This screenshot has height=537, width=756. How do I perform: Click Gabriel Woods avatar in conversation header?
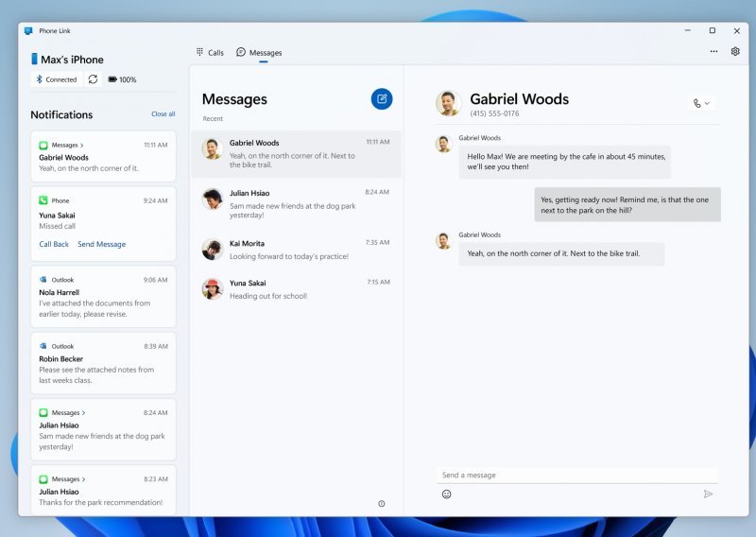click(448, 103)
